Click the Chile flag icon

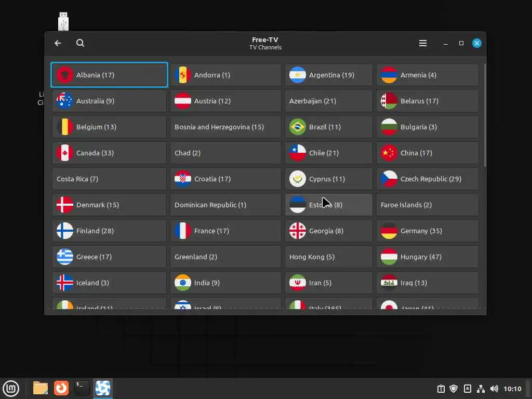click(298, 153)
